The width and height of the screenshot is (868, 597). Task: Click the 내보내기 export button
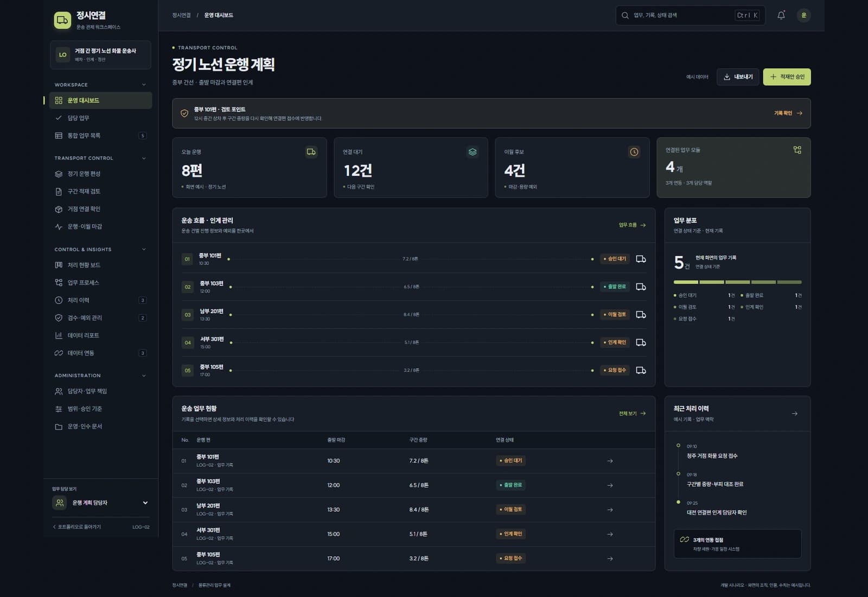click(738, 77)
